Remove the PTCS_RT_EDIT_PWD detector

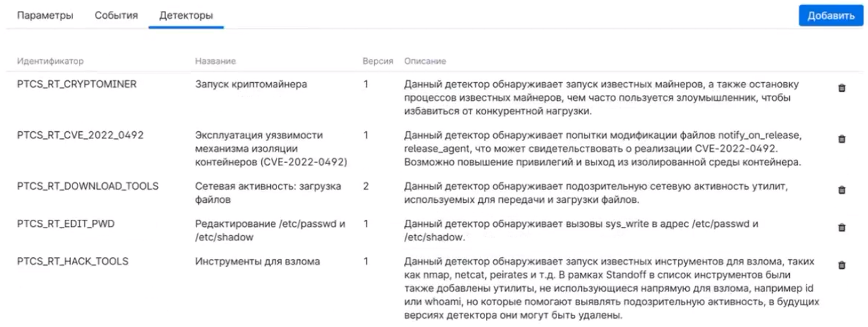(x=842, y=227)
